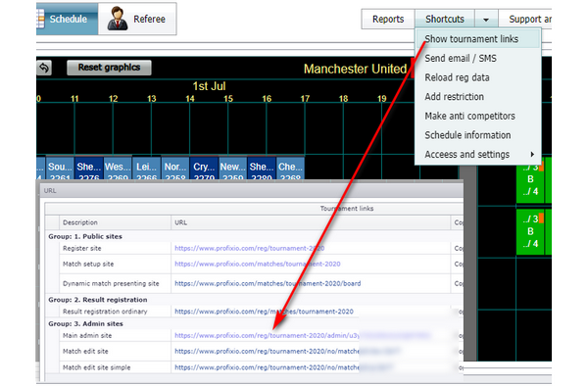Viewport: 588px width, 387px height.
Task: Expand the dropdown arrow beside Shortcuts
Action: click(x=486, y=20)
